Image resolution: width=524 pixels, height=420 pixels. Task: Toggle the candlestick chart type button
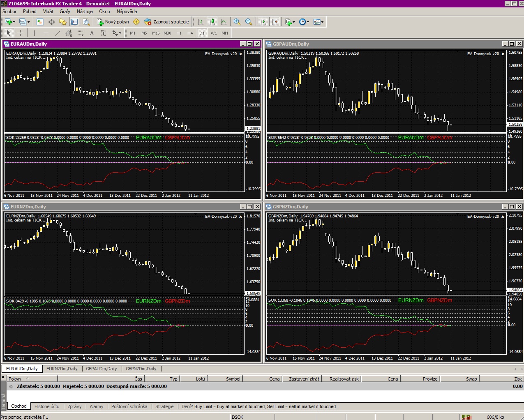[212, 22]
